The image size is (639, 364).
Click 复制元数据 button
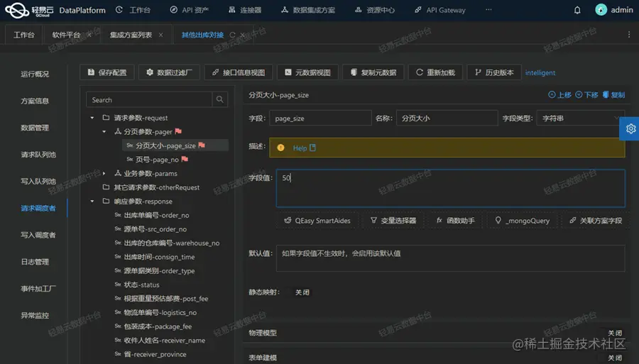click(x=373, y=72)
